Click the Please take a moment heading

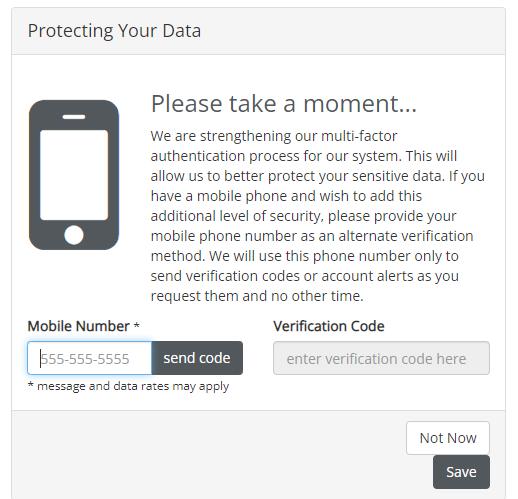pos(284,104)
